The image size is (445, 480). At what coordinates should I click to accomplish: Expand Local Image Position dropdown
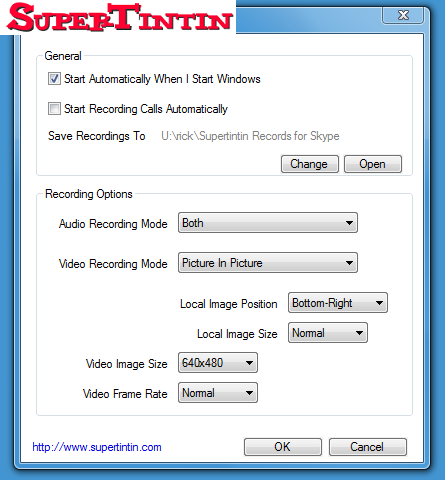(338, 303)
